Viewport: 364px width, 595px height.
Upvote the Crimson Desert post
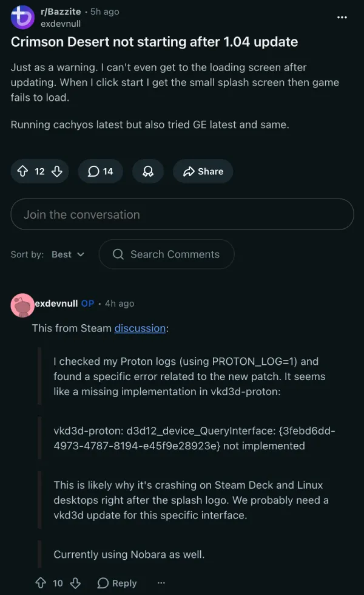point(24,172)
